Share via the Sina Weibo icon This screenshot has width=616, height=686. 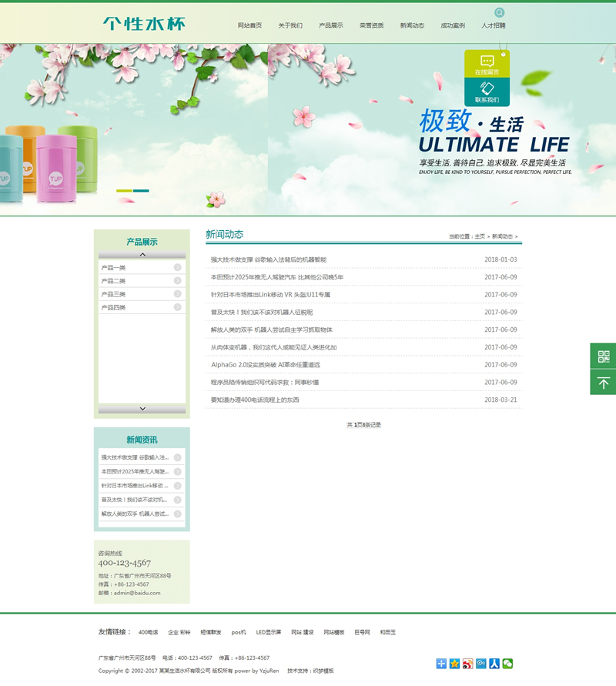tap(467, 664)
